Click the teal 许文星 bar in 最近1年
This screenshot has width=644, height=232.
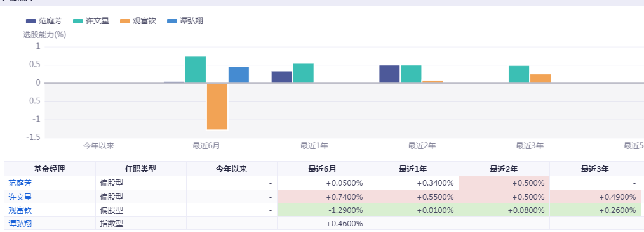pos(303,74)
